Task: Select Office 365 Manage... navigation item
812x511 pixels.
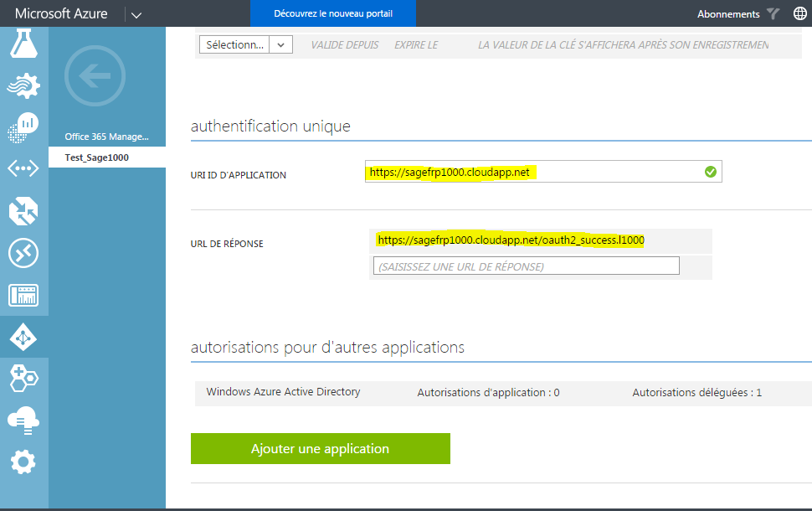Action: tap(107, 137)
